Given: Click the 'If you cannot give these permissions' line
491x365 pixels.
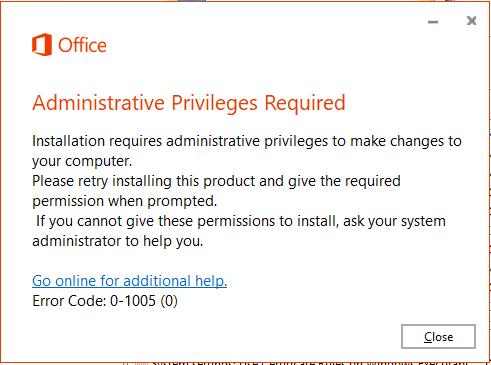Looking at the screenshot, I should click(x=241, y=221).
